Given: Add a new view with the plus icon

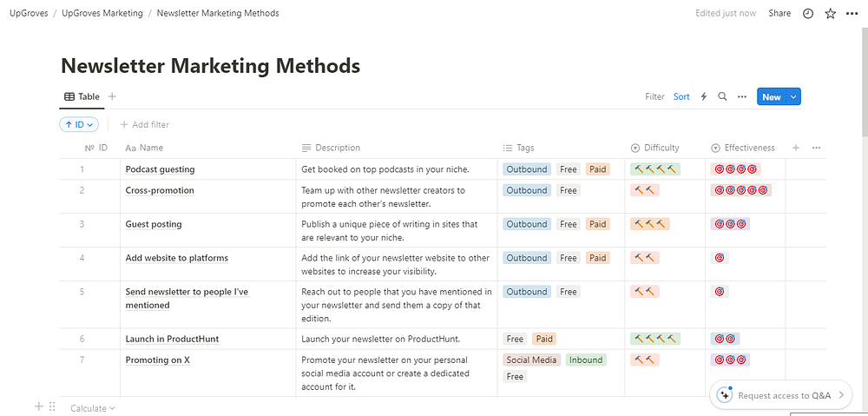Looking at the screenshot, I should coord(112,96).
